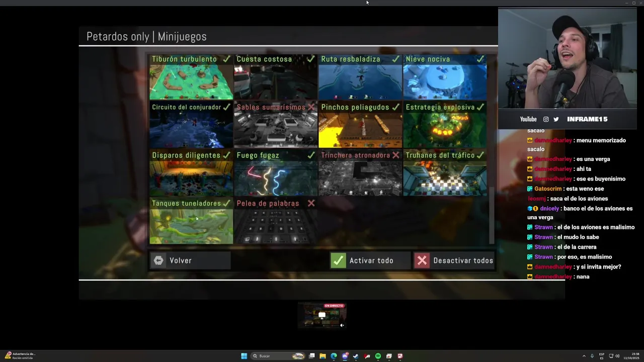Toggle the Ruta resbaladiza checkmark
This screenshot has height=362, width=644.
(x=396, y=59)
